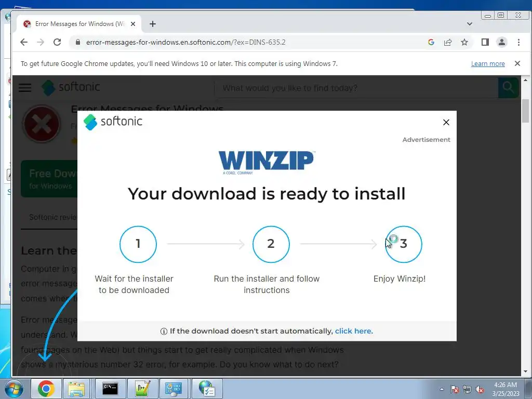
Task: Open Learn more about Chrome updates
Action: (x=488, y=64)
